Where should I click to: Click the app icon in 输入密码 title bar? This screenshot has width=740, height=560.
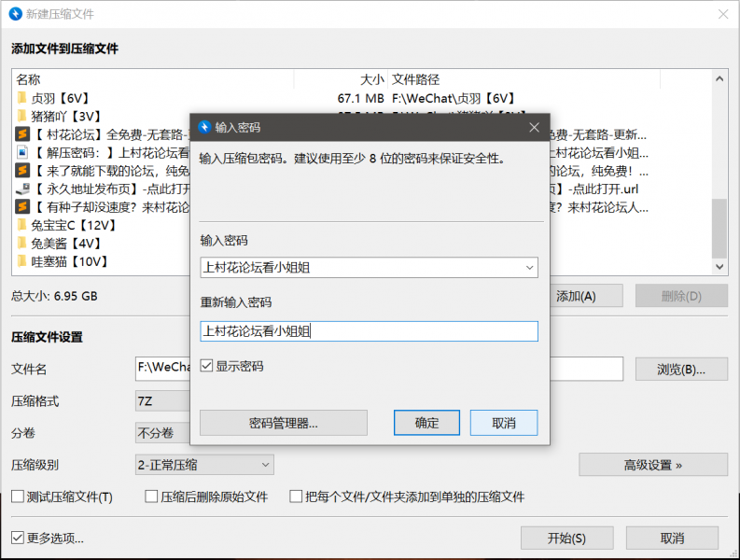(x=204, y=127)
